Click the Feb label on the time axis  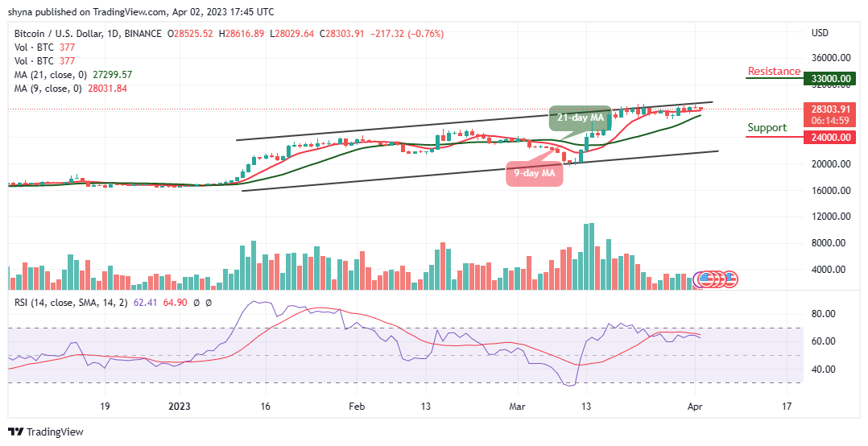358,408
